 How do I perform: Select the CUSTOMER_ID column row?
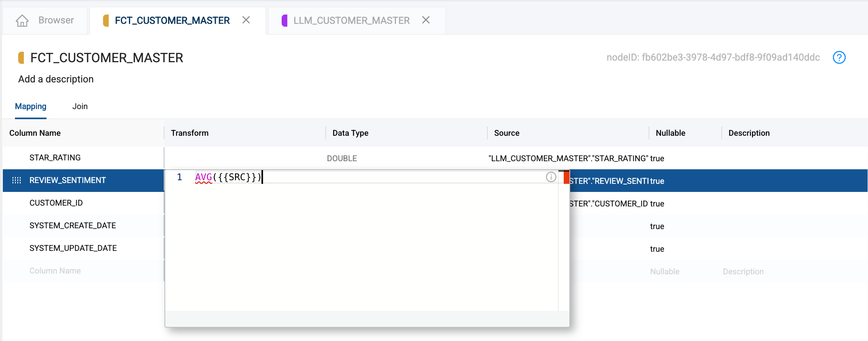tap(56, 203)
